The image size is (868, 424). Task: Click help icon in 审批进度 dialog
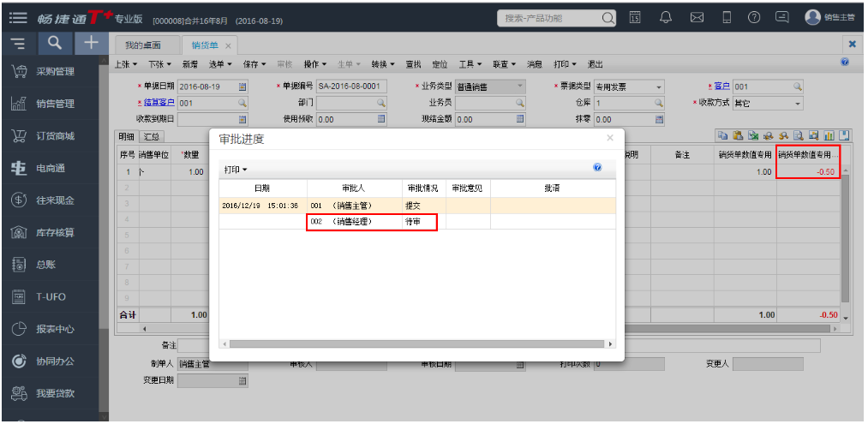597,167
